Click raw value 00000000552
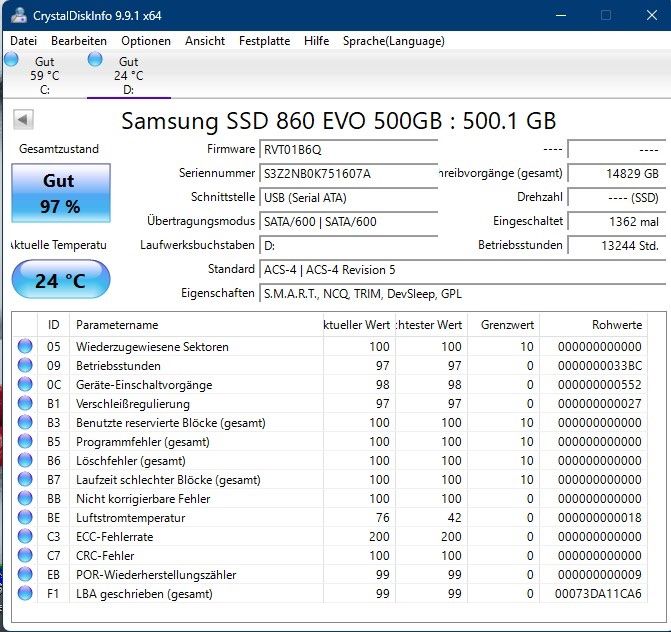Image resolution: width=671 pixels, height=632 pixels. (x=600, y=385)
